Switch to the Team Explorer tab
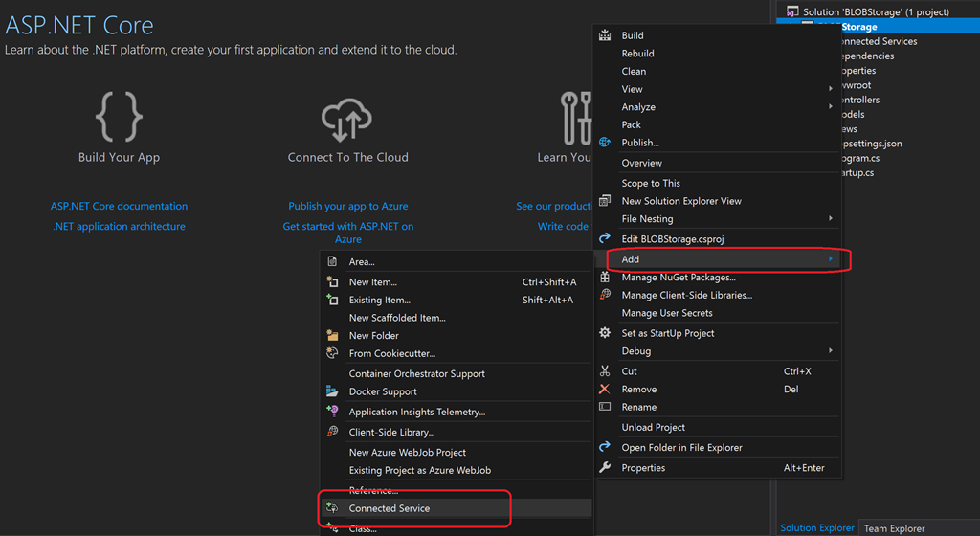980x536 pixels. [x=894, y=528]
